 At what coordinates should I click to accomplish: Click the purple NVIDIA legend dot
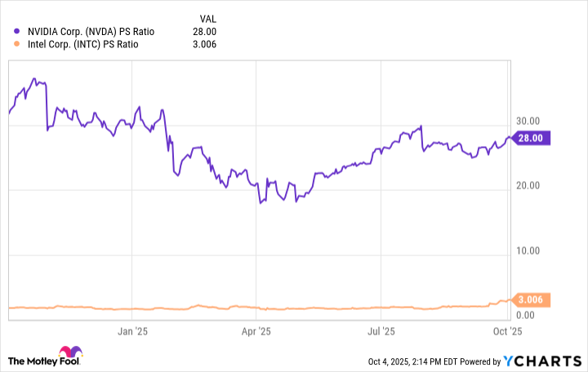pos(18,32)
